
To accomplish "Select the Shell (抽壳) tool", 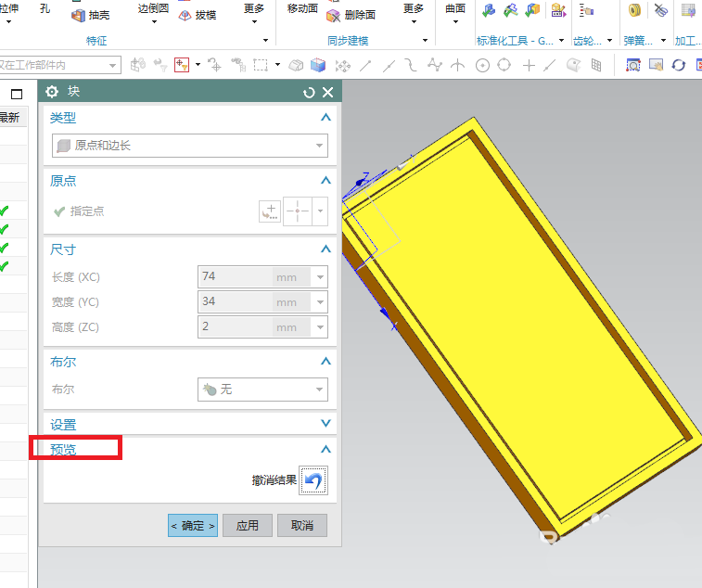I will pyautogui.click(x=91, y=15).
